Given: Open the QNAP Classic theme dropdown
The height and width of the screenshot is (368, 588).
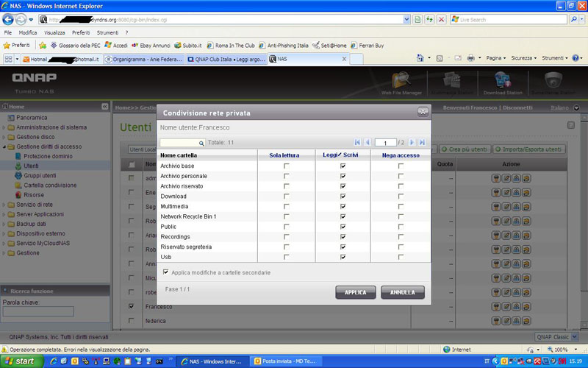Looking at the screenshot, I should point(556,336).
